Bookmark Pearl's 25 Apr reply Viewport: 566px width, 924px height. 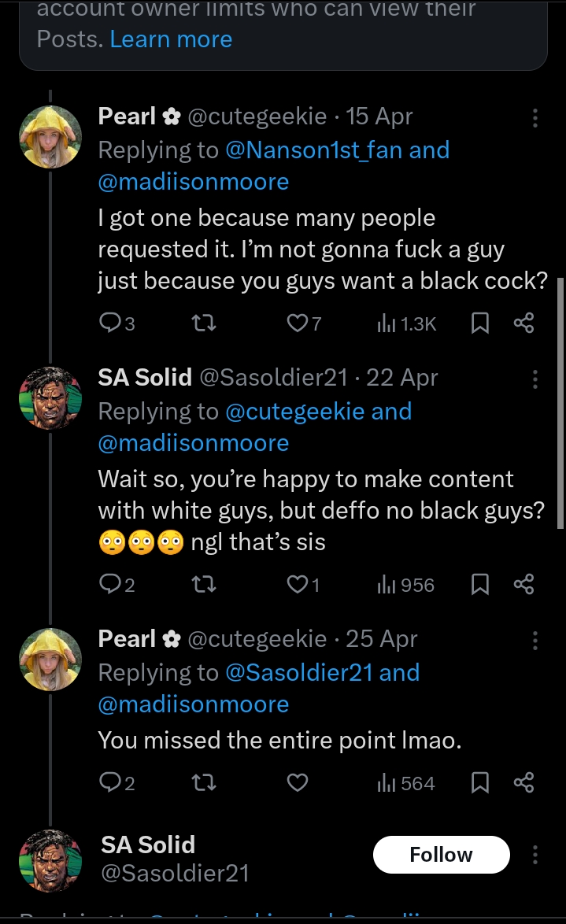tap(480, 782)
